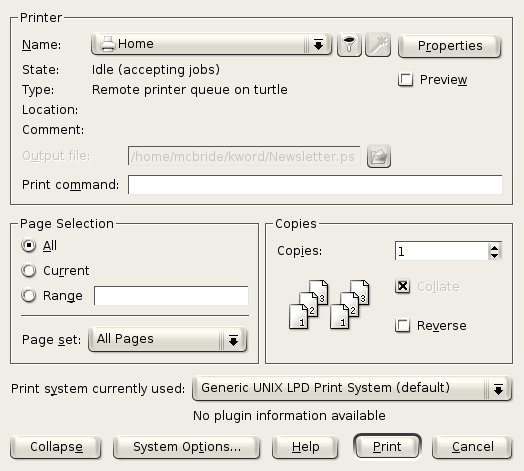Click the Properties button
Image resolution: width=524 pixels, height=471 pixels.
449,46
